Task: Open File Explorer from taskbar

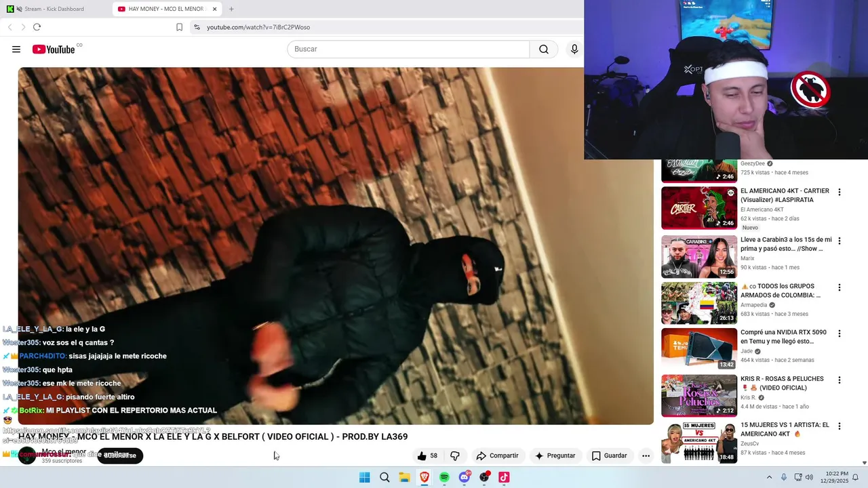Action: click(x=404, y=477)
